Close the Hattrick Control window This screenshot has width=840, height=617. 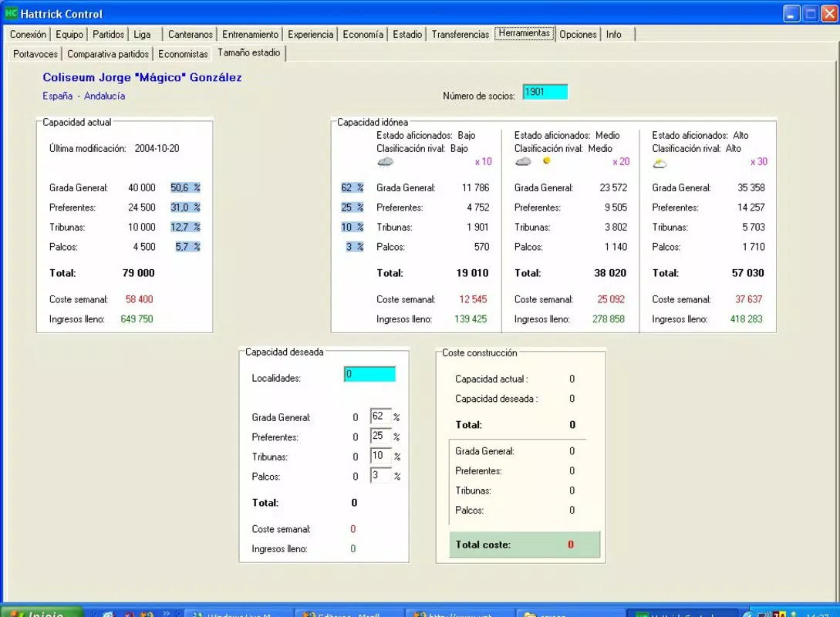(829, 14)
